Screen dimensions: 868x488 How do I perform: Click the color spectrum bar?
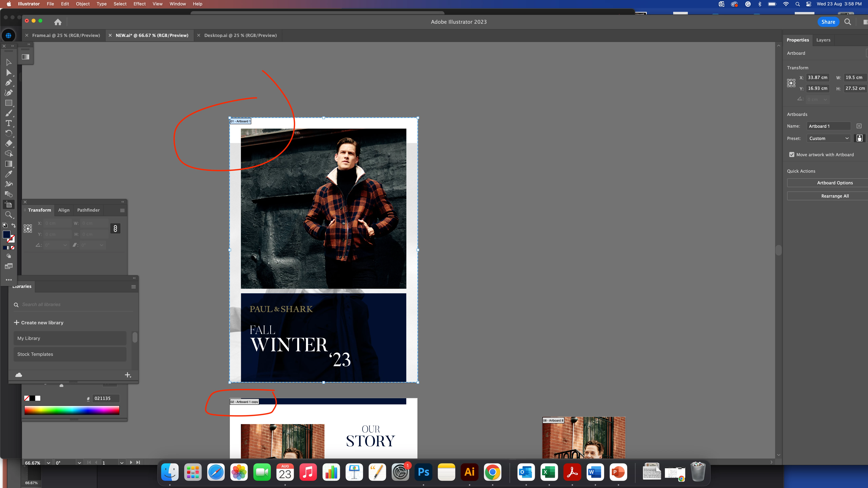72,410
